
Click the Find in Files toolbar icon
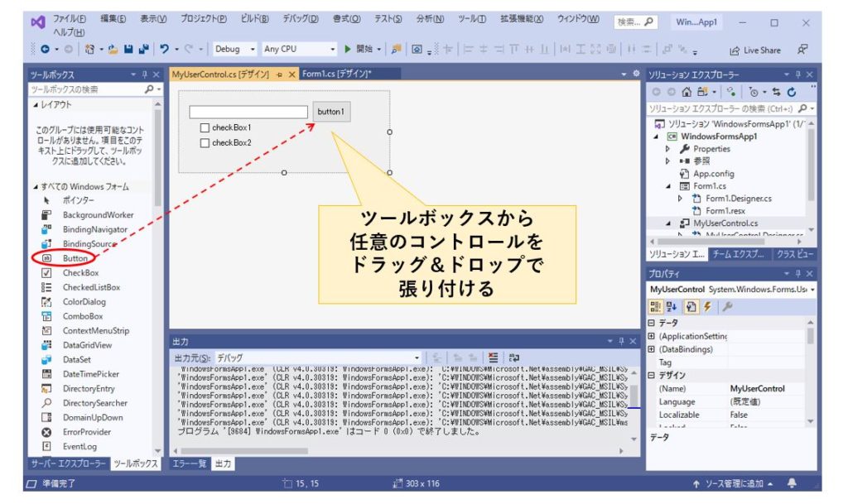click(x=396, y=49)
